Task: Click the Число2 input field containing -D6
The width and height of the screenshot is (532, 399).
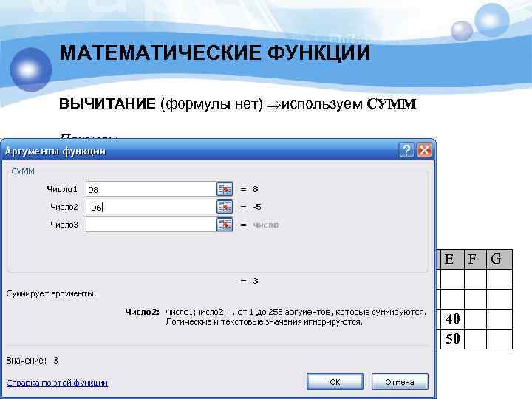Action: click(151, 207)
